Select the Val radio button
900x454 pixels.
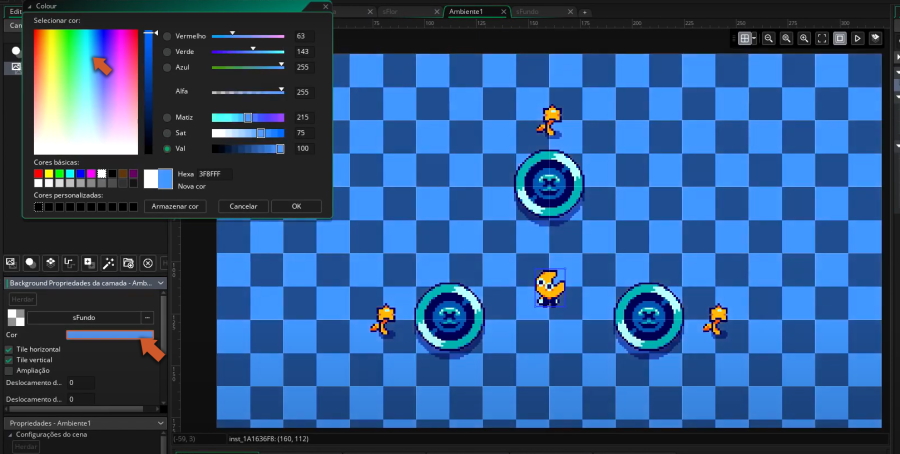click(x=167, y=149)
